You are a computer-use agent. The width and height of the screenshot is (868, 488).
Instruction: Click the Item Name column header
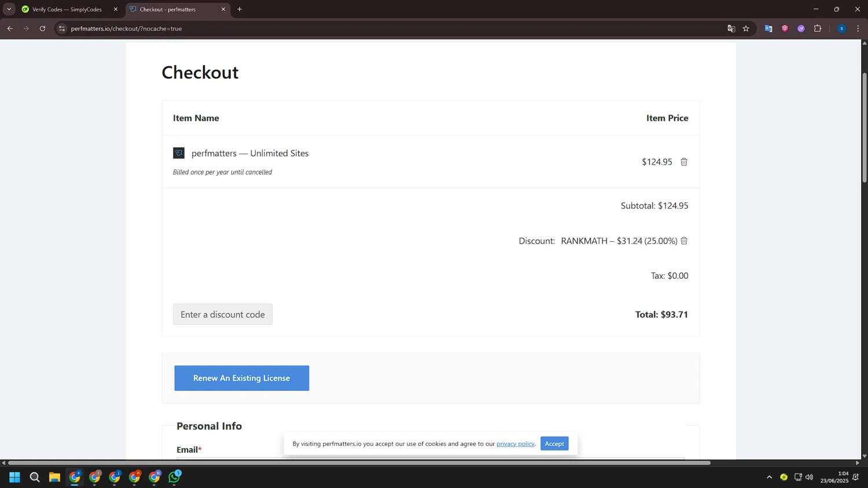(x=196, y=118)
